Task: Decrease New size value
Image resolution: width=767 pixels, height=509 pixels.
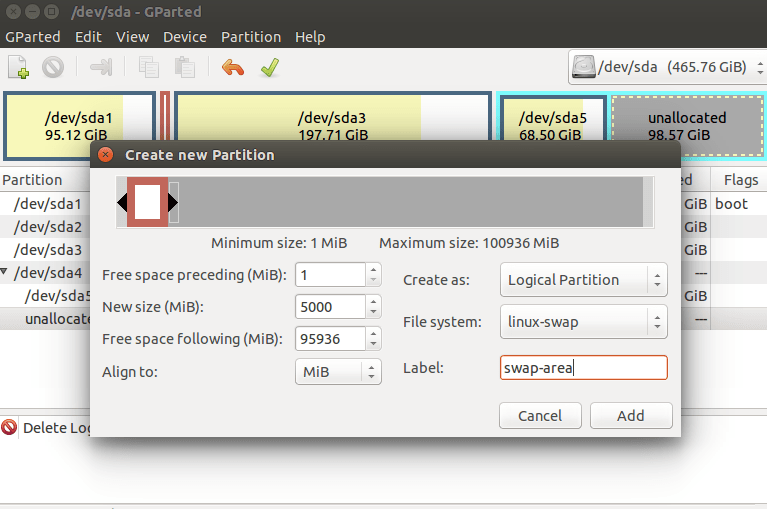Action: click(373, 312)
